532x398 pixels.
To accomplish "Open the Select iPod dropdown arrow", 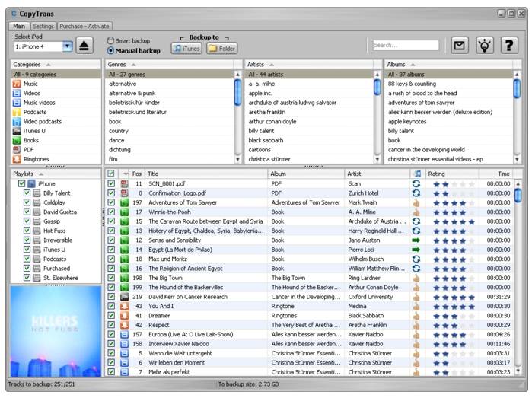I will click(x=68, y=46).
